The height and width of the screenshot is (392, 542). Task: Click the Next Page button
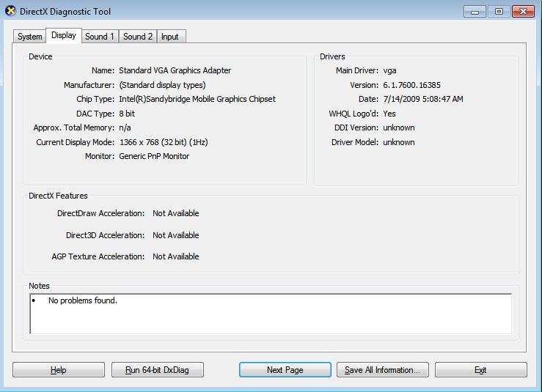[x=285, y=370]
